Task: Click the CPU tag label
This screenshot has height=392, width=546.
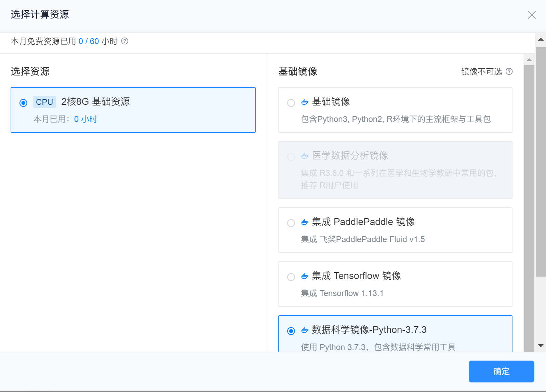Action: point(44,102)
